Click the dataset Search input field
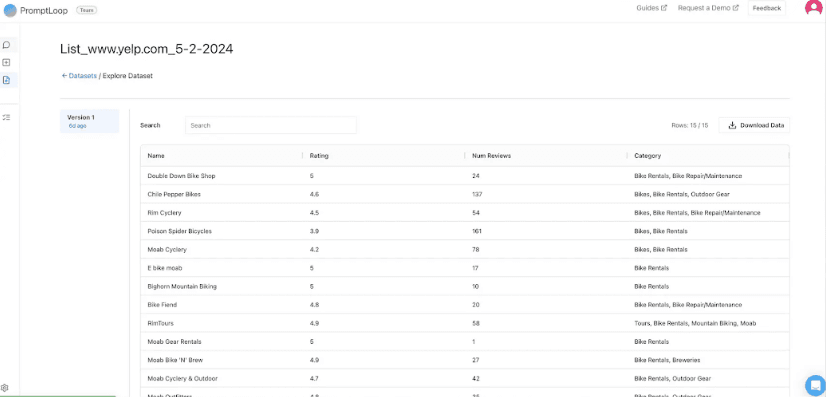826x397 pixels. (271, 125)
